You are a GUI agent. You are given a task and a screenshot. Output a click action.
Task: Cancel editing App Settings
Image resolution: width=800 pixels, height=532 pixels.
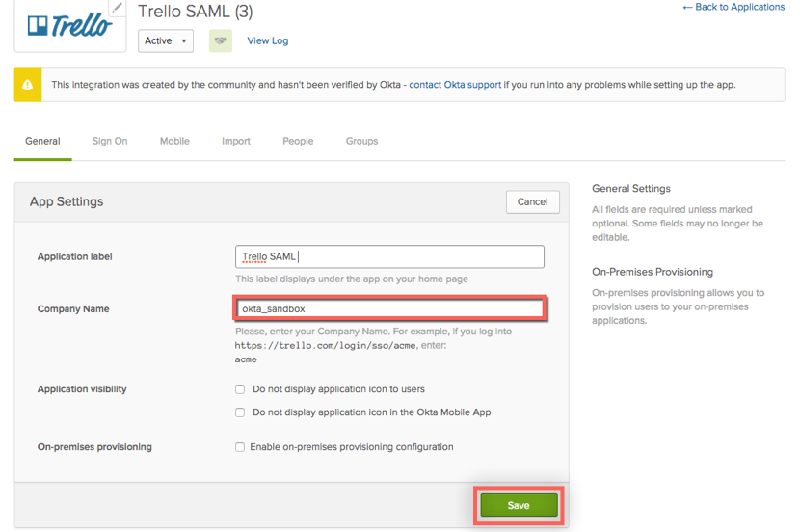click(x=532, y=201)
